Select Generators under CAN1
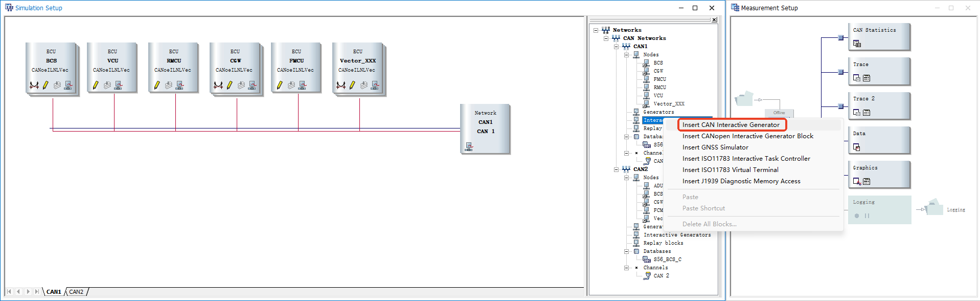Screen dimensions: 980x301 click(x=658, y=112)
